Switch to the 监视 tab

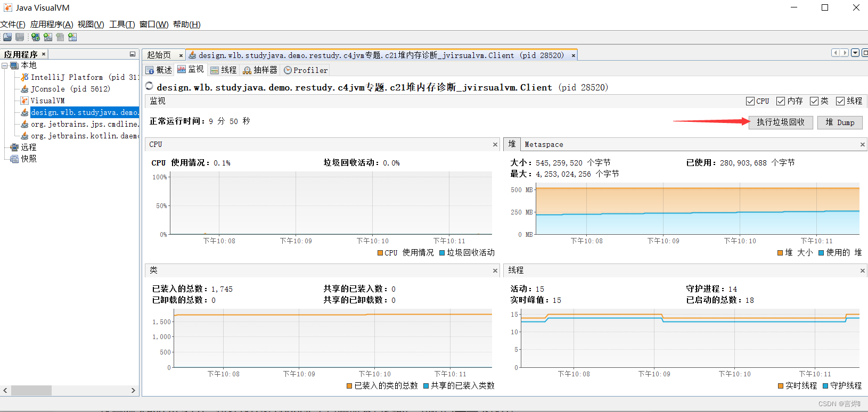click(191, 69)
